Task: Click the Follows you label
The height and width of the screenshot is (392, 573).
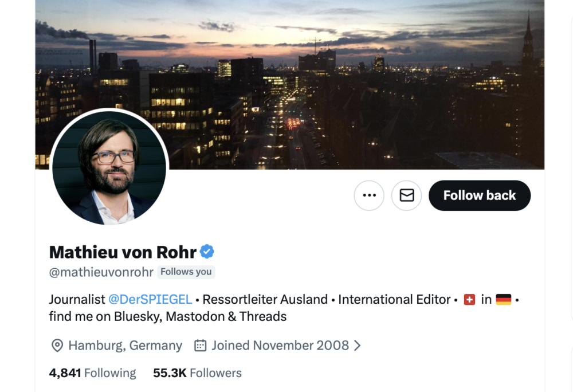Action: [186, 272]
